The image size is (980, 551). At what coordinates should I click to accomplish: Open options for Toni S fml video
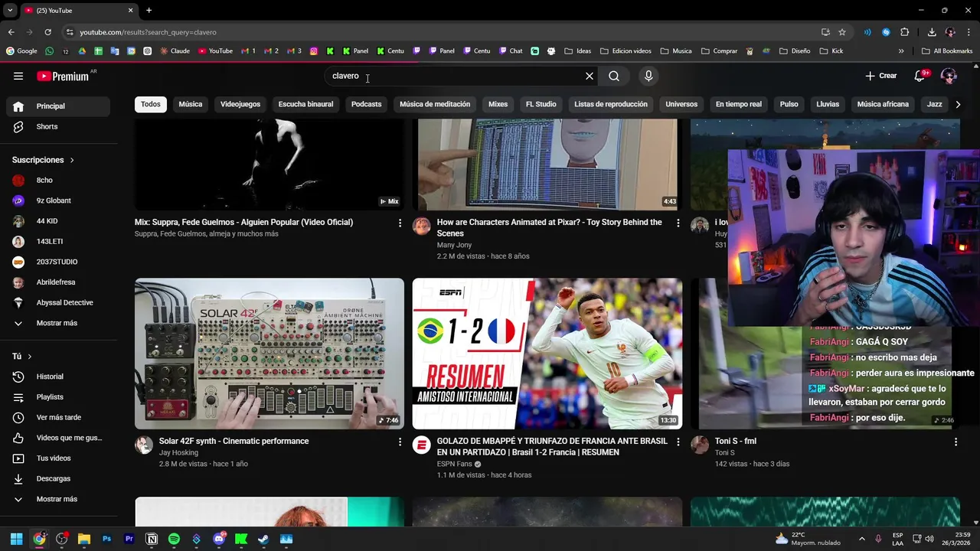955,442
